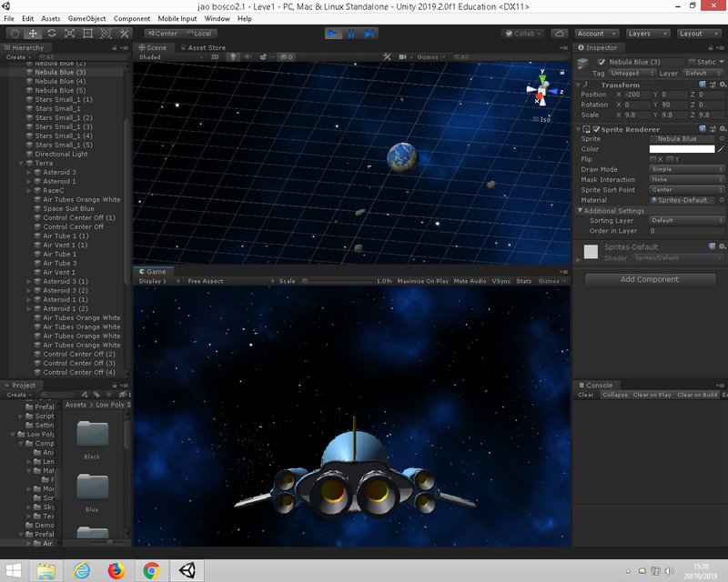The width and height of the screenshot is (728, 582).
Task: Open the GameObject menu
Action: tap(86, 18)
